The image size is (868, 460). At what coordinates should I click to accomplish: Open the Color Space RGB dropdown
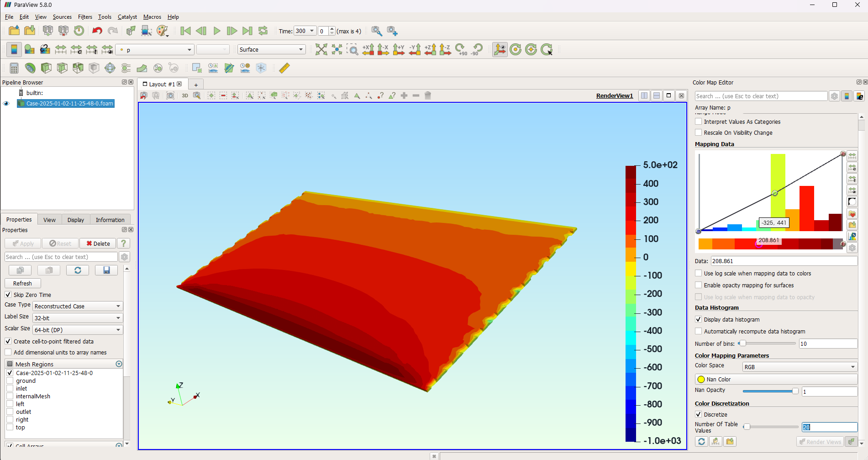pos(800,367)
